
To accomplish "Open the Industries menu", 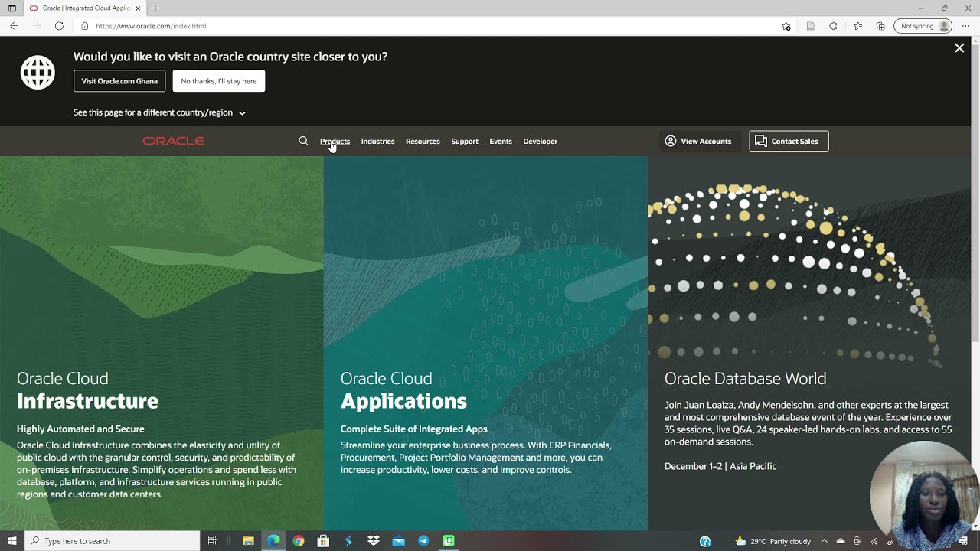I will tap(377, 141).
